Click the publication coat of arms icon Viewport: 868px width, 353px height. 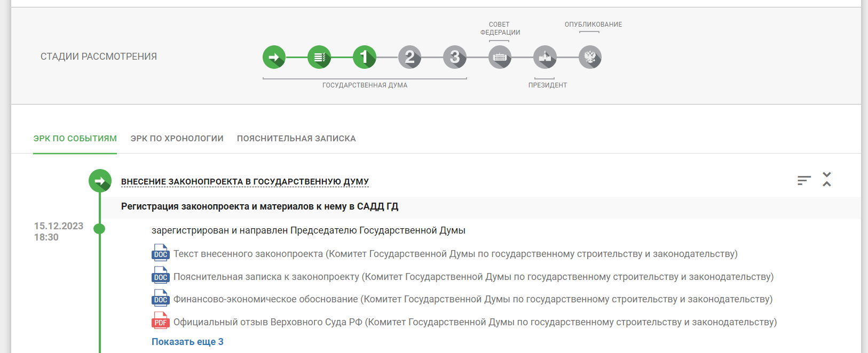[590, 57]
